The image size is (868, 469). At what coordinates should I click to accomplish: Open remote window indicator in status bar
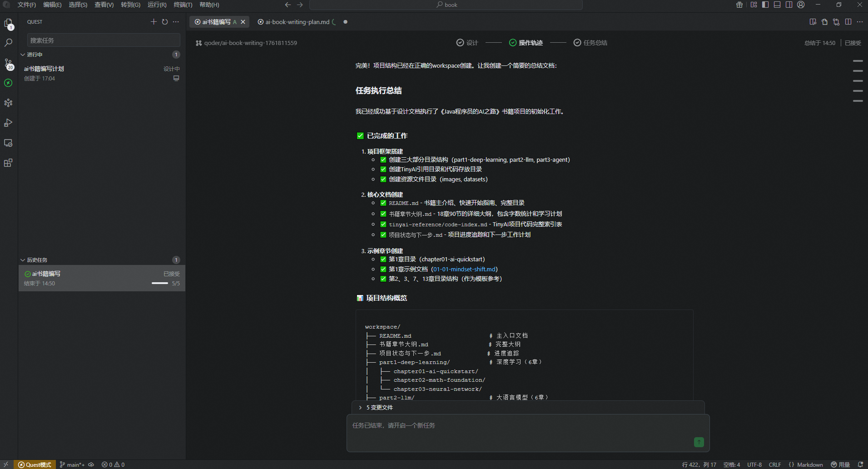[x=6, y=464]
